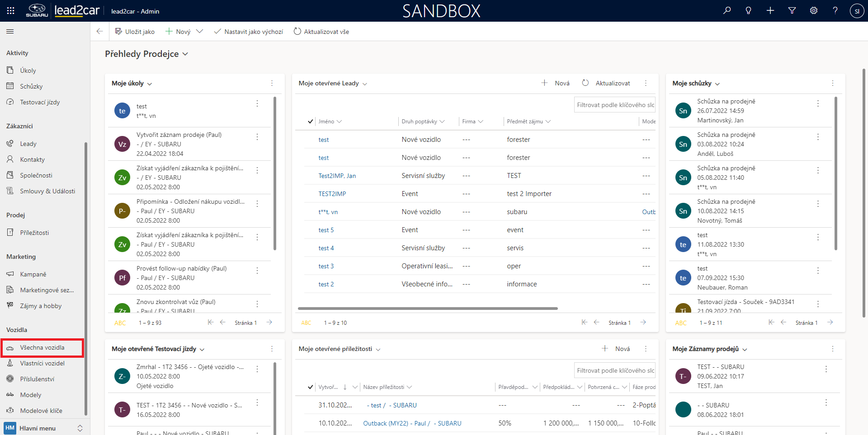
Task: Open more options for Moje schůzky panel
Action: [x=833, y=83]
